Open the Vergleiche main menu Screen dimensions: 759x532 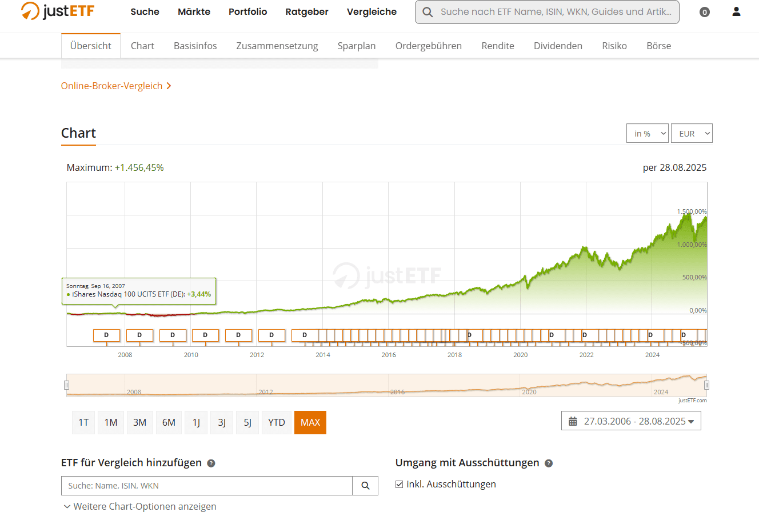tap(371, 11)
